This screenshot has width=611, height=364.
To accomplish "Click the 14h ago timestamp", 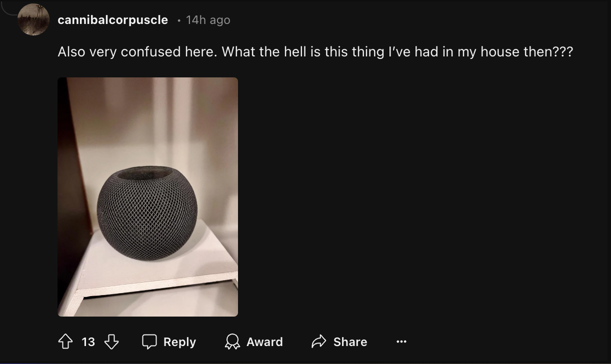I will point(208,20).
